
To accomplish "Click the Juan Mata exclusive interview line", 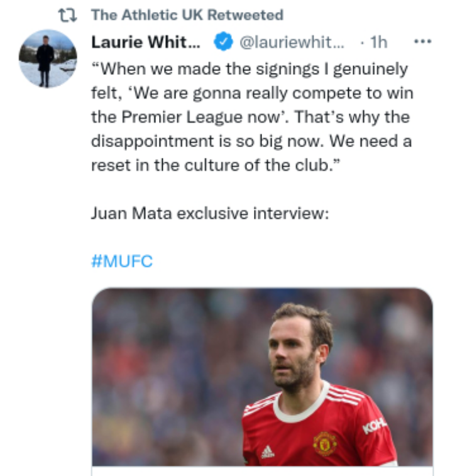I will tap(210, 213).
